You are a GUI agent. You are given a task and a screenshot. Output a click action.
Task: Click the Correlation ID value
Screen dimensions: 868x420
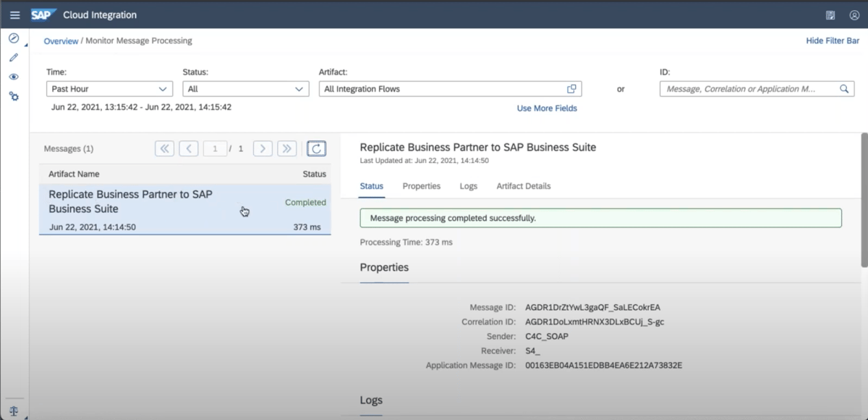595,322
